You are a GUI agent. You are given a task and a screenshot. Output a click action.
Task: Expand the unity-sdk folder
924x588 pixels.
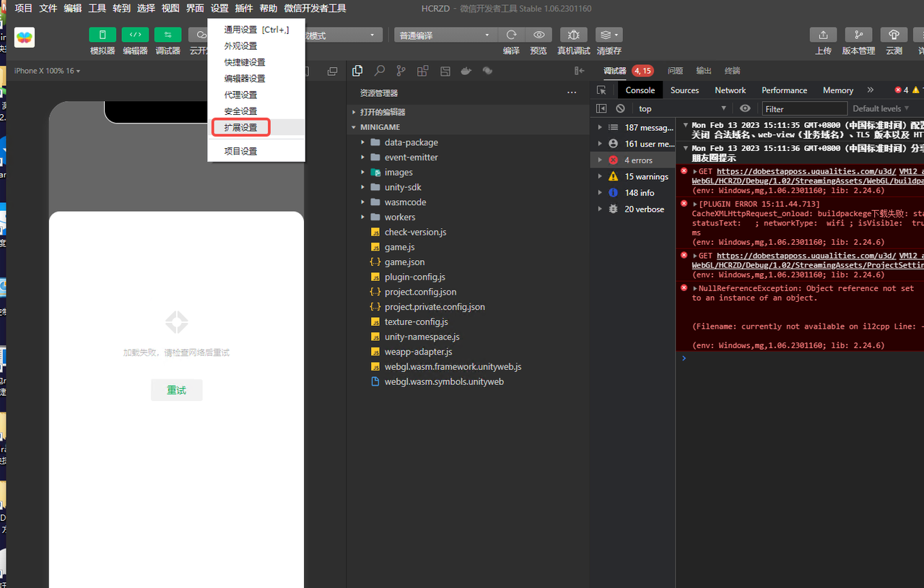click(x=468, y=187)
